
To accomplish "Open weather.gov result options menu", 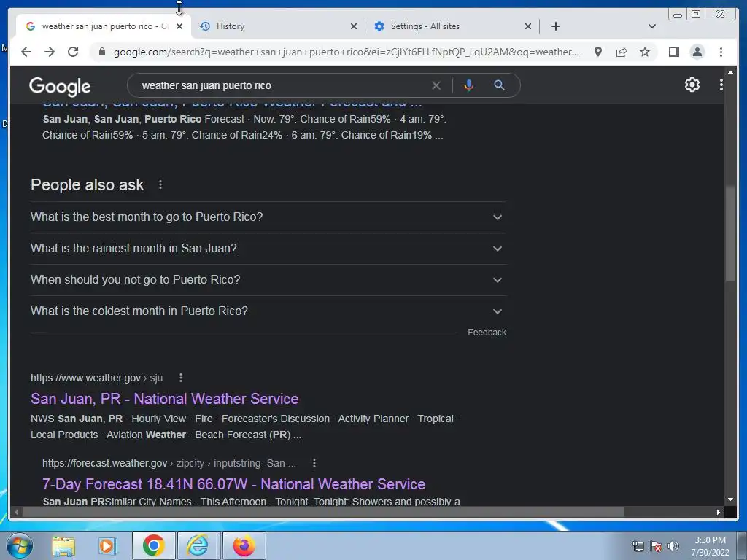I will (181, 378).
